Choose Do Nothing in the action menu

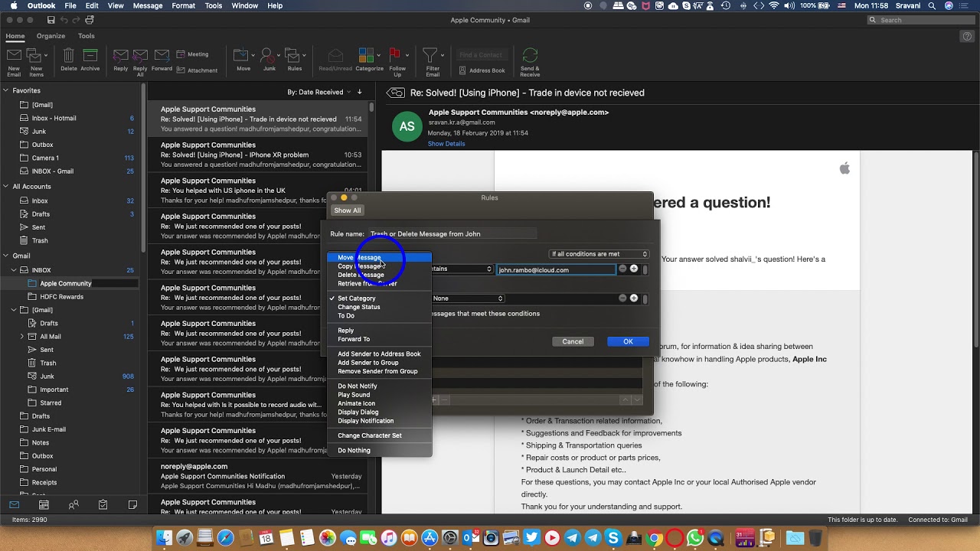click(x=379, y=451)
